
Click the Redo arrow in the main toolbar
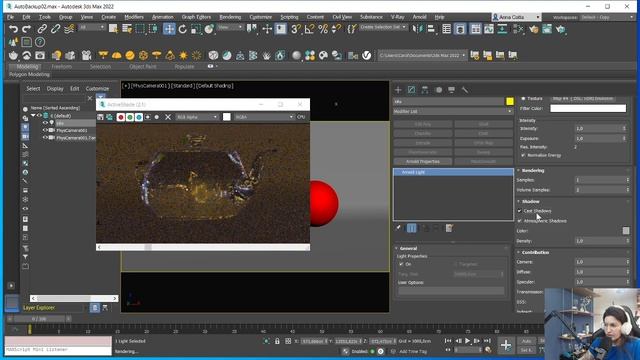(27, 29)
